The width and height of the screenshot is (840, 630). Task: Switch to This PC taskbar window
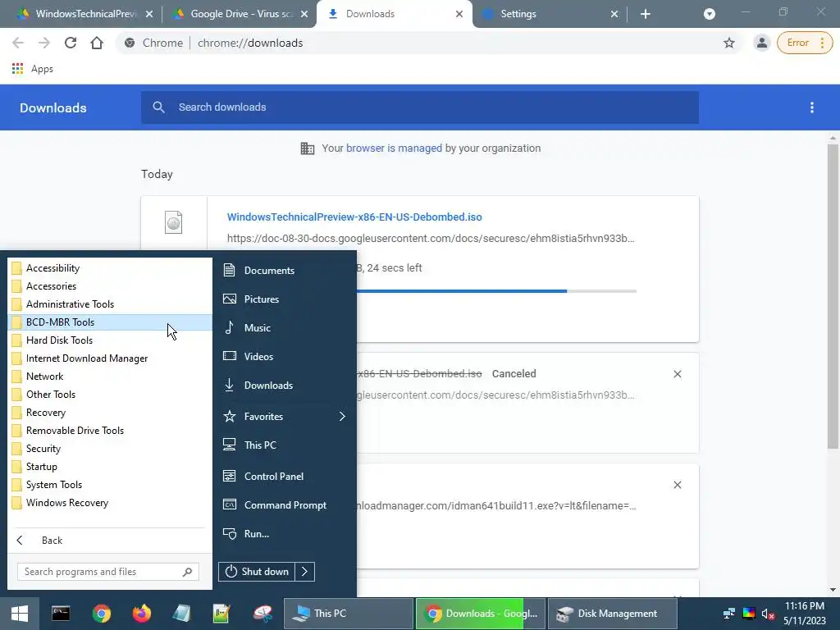[x=348, y=614]
